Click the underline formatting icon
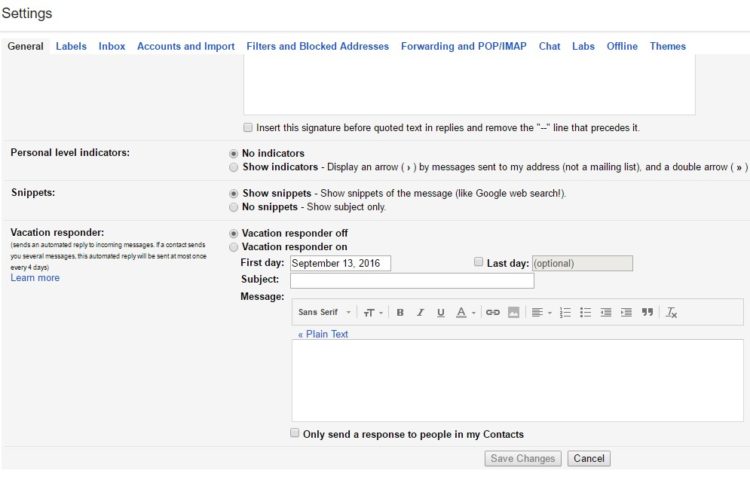The image size is (750, 480). coord(440,313)
